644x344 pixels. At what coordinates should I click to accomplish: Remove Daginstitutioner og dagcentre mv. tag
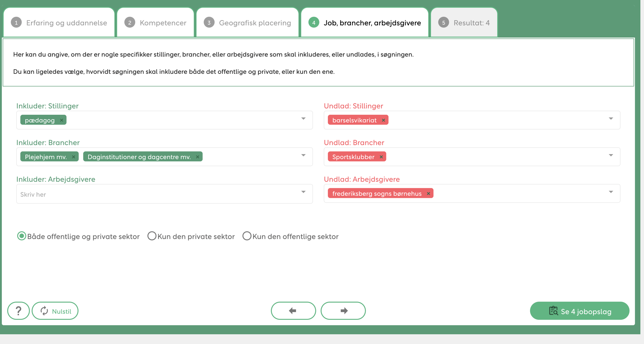coord(197,157)
